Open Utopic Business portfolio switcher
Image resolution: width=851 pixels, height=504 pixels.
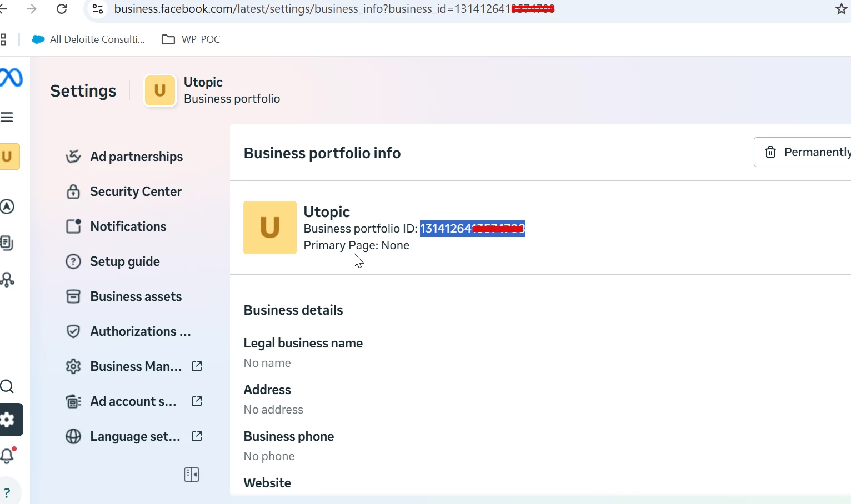point(213,90)
